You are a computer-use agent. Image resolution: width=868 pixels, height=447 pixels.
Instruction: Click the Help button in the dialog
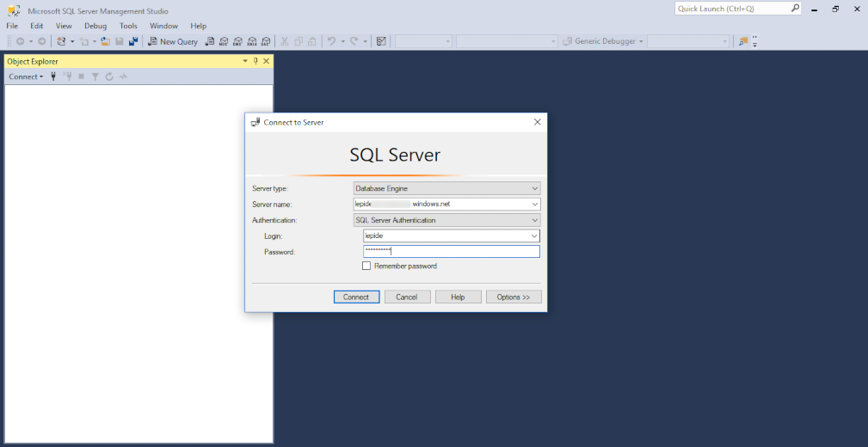[459, 297]
